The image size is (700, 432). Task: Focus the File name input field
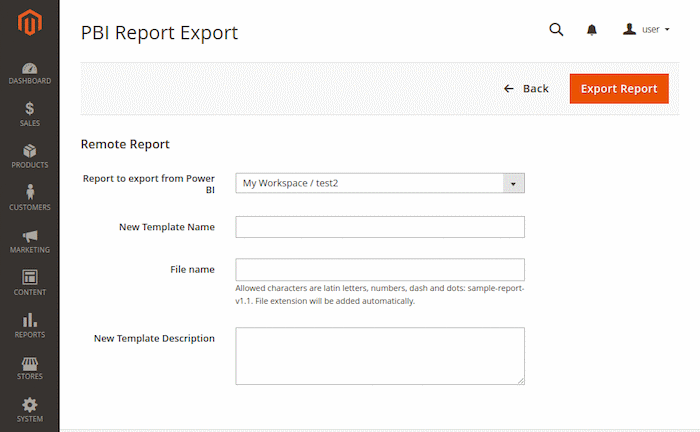tap(380, 269)
